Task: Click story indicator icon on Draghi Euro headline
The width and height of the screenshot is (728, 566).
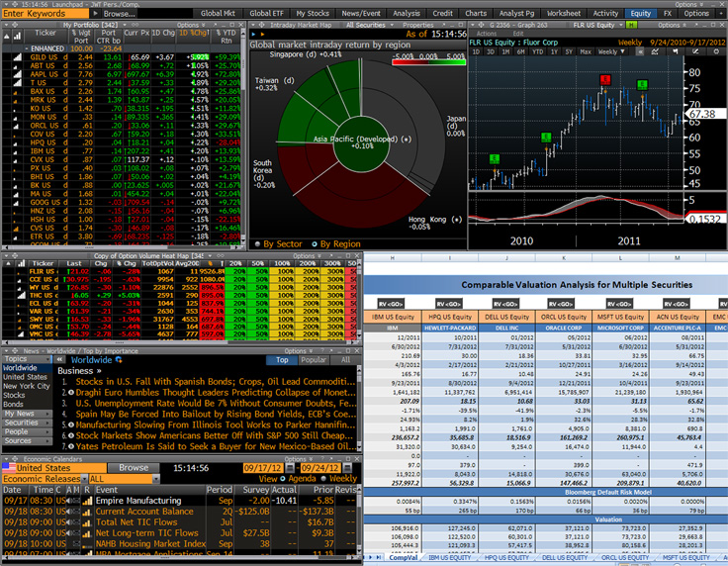Action: pyautogui.click(x=71, y=393)
